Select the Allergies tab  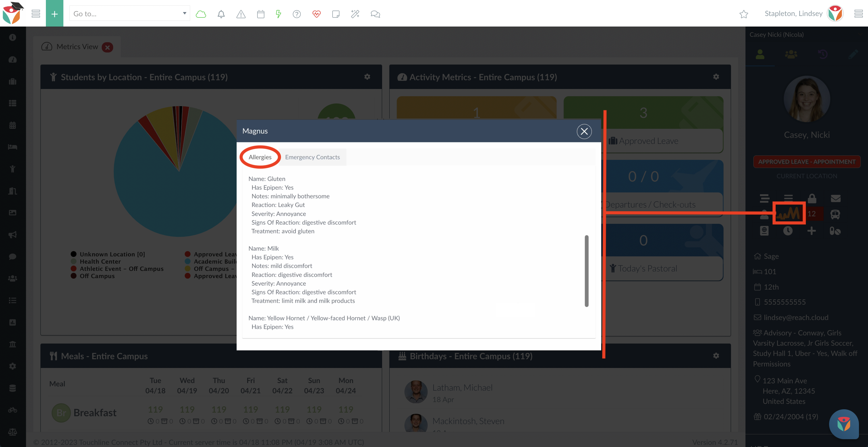pos(260,157)
